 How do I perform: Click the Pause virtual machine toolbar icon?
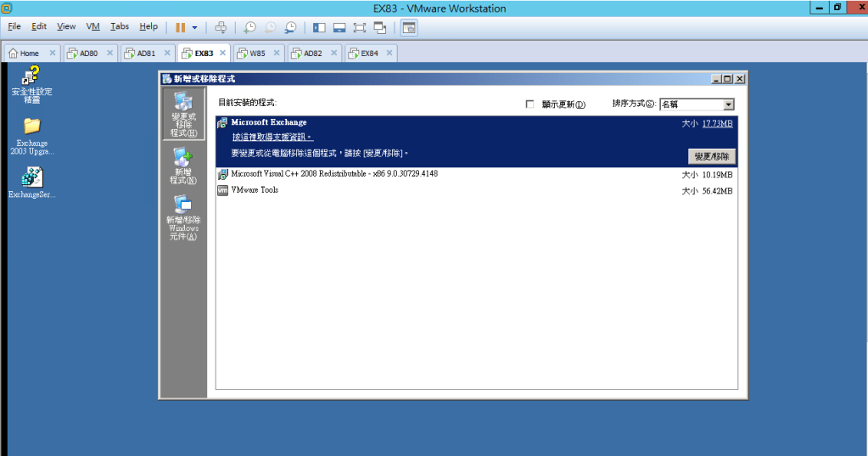[x=180, y=27]
